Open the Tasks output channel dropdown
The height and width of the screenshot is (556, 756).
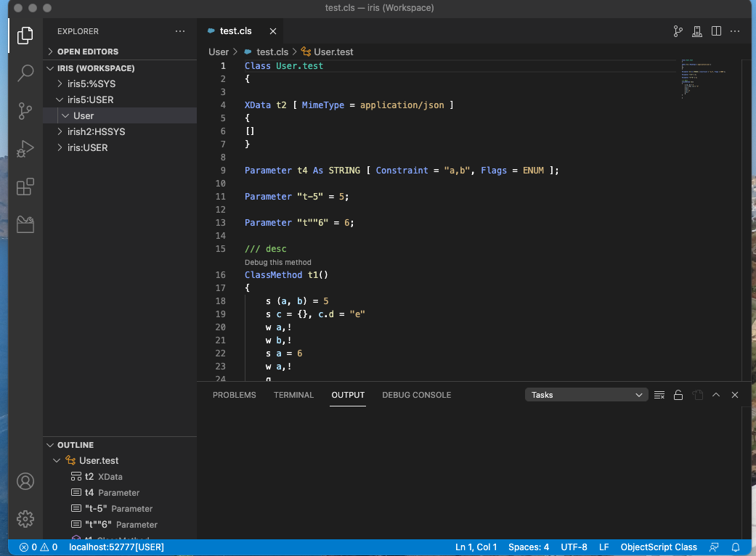[x=585, y=394]
